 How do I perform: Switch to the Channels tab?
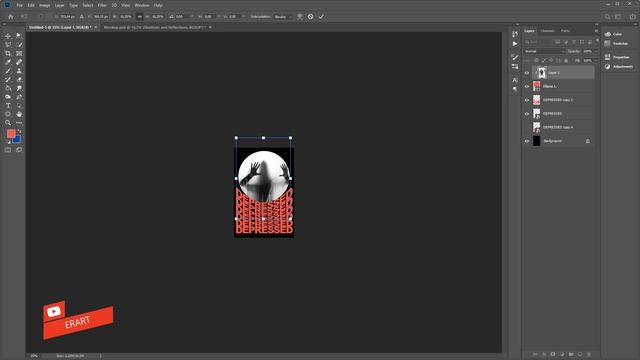pos(547,31)
